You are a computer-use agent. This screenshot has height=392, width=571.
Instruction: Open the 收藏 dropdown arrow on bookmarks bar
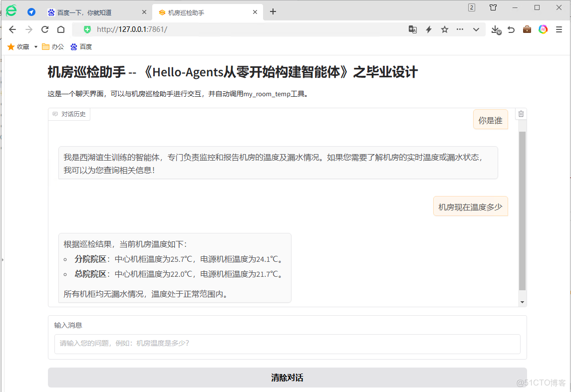pyautogui.click(x=35, y=46)
